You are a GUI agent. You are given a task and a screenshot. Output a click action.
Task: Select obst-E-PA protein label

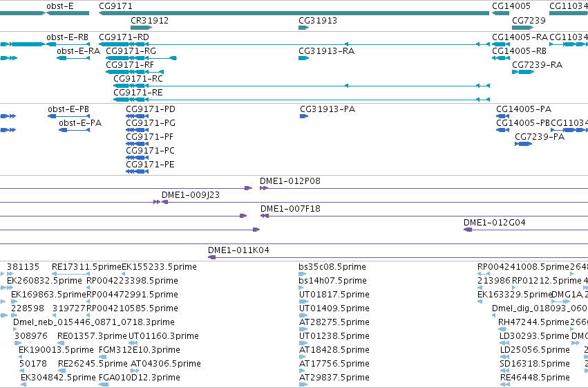pos(80,123)
